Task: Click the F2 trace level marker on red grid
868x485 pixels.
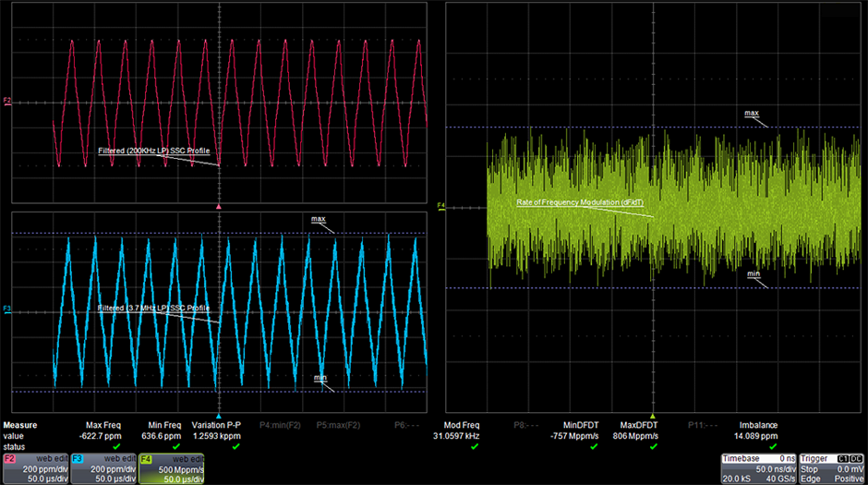Action: (7, 102)
